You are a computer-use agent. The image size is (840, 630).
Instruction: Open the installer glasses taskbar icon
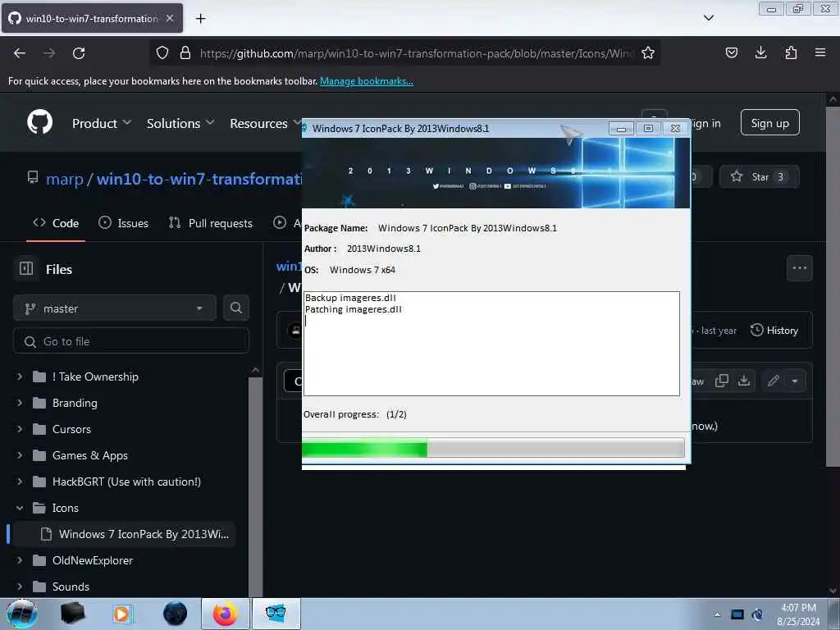(x=276, y=614)
